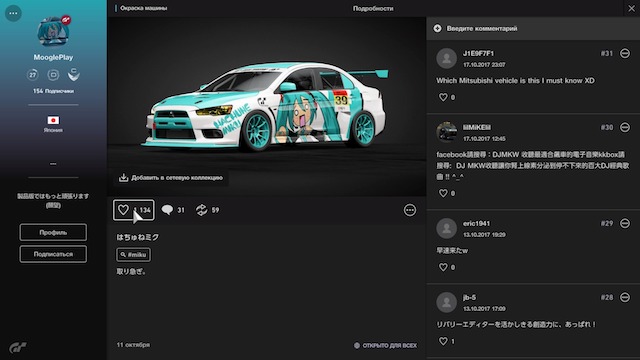Collapse comment #29 with its minus icon
This screenshot has height=360, width=640.
(624, 223)
